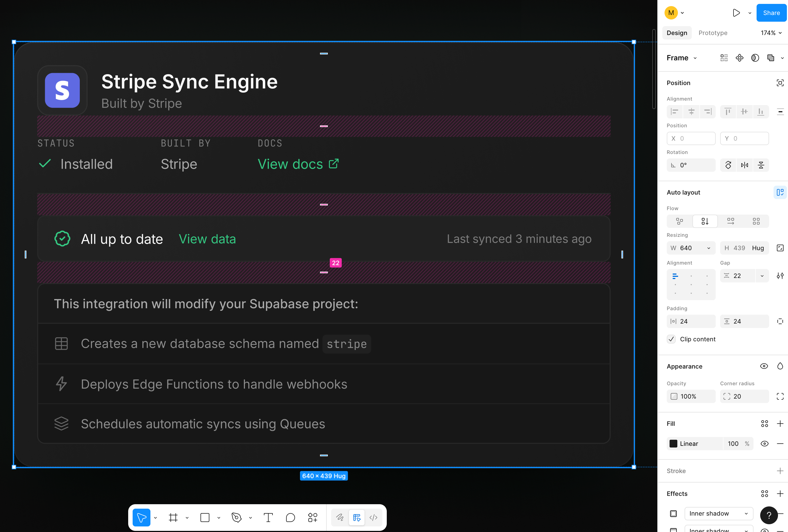The height and width of the screenshot is (532, 788).
Task: Open the blend mode (half-moon) icon
Action: point(755,58)
